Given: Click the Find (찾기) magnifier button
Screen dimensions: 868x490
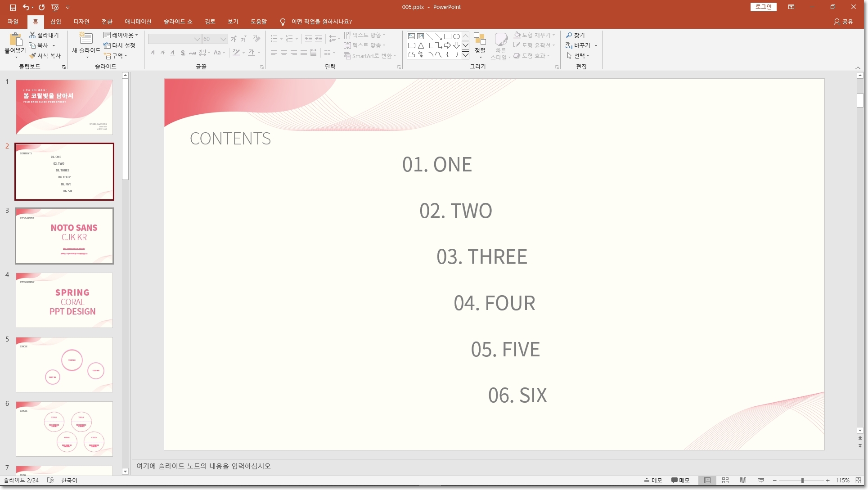Looking at the screenshot, I should point(576,35).
